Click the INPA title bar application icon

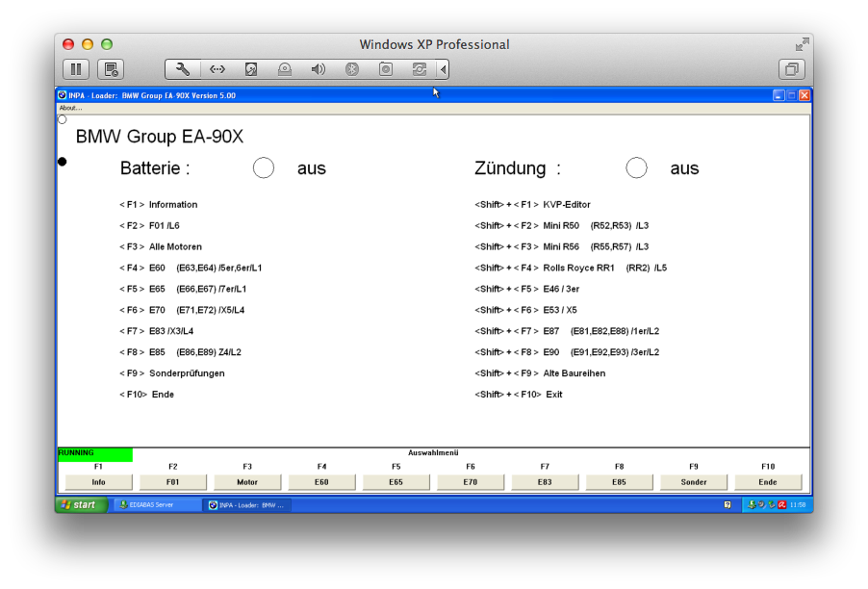63,95
